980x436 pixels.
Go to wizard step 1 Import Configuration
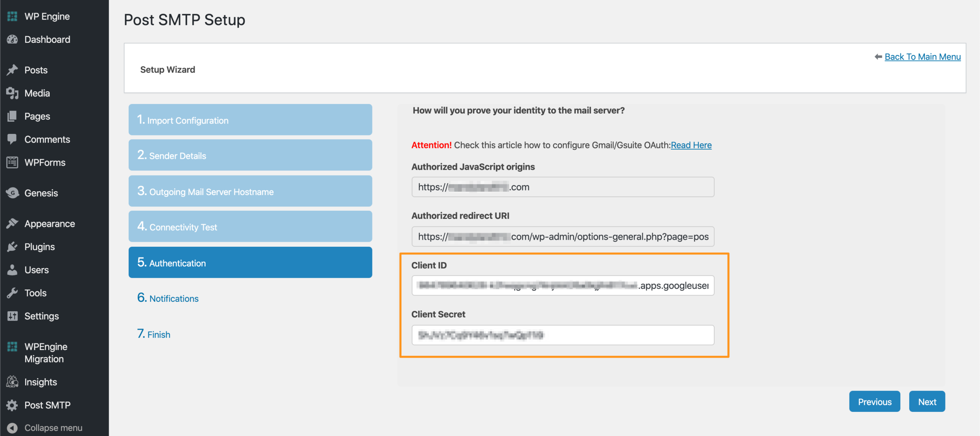250,120
